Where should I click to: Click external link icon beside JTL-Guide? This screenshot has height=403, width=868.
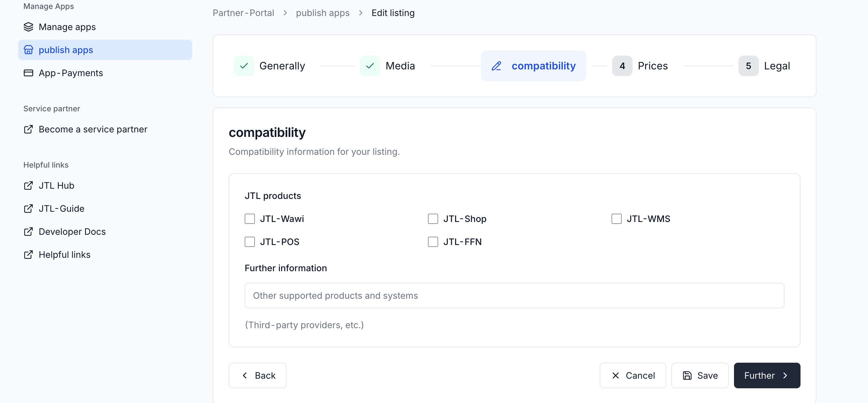[28, 209]
